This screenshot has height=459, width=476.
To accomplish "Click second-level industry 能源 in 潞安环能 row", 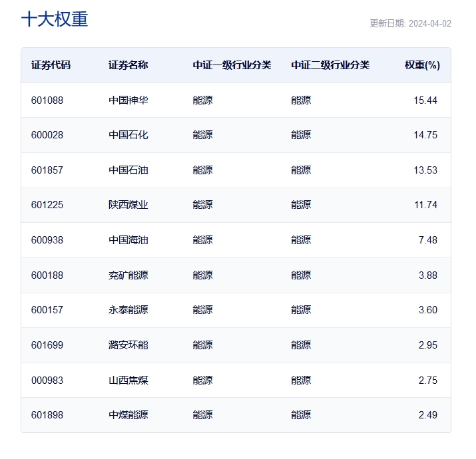I will pyautogui.click(x=301, y=345).
